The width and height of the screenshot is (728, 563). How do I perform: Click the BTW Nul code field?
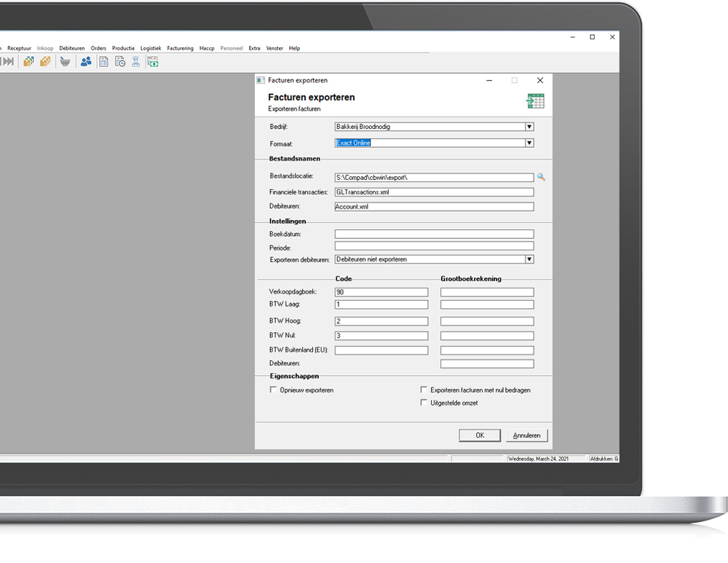pyautogui.click(x=381, y=335)
